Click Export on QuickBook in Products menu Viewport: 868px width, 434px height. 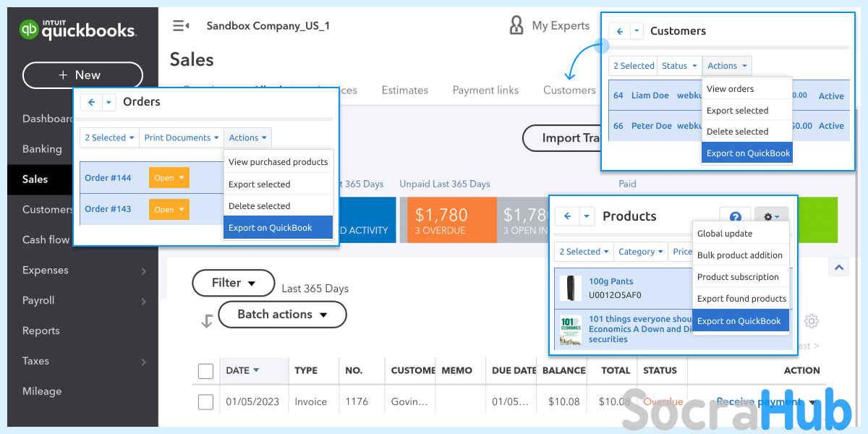pos(741,321)
